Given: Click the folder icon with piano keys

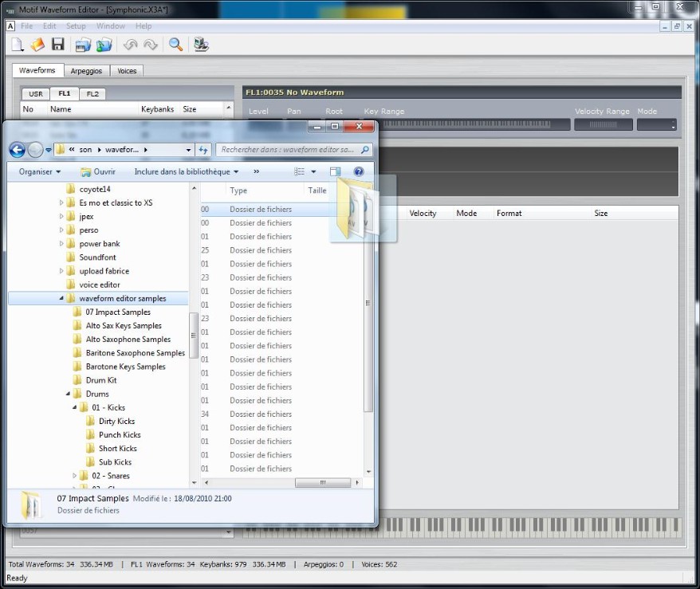Looking at the screenshot, I should coord(83,45).
